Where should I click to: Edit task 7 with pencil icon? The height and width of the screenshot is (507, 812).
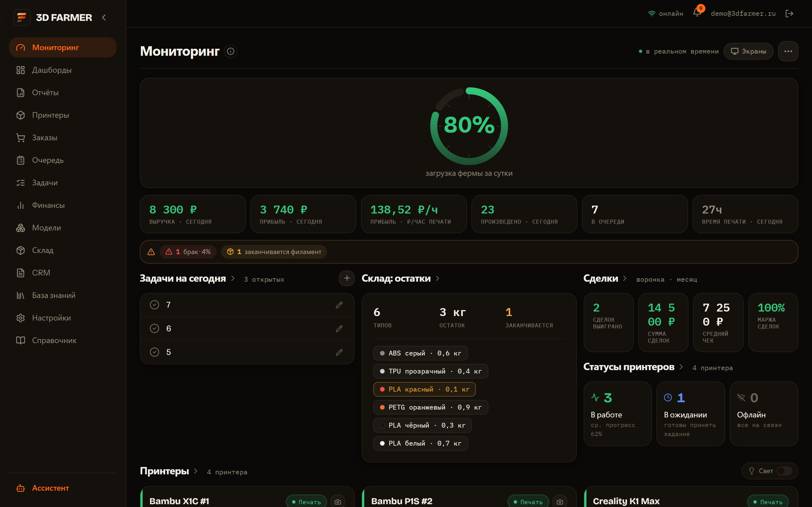[339, 305]
